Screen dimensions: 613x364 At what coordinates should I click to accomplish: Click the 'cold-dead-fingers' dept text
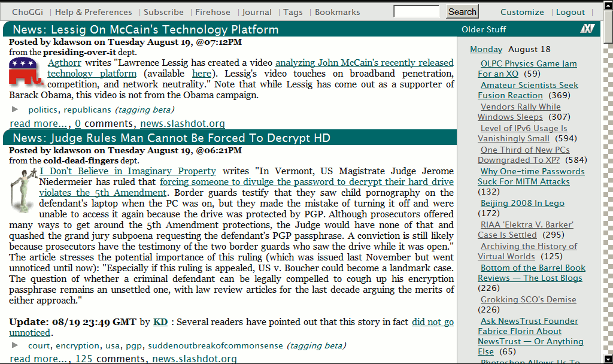(x=81, y=160)
